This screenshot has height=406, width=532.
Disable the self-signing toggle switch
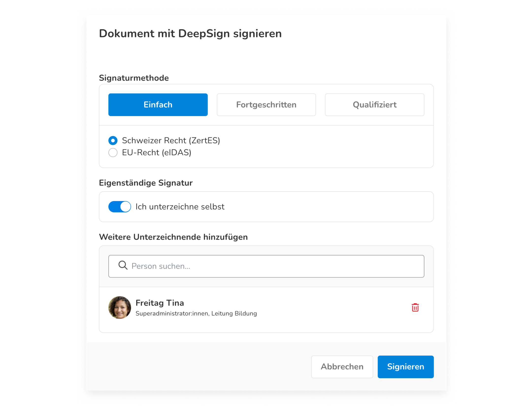(120, 207)
